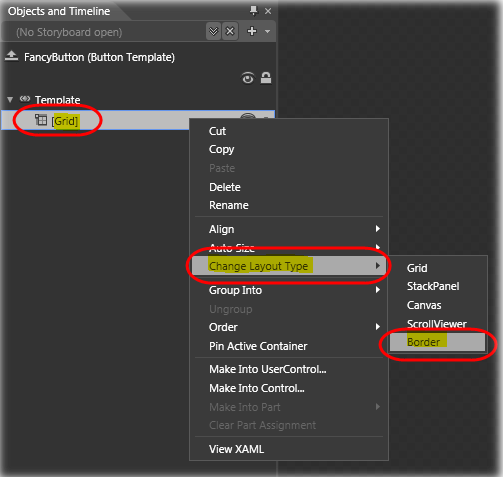The height and width of the screenshot is (477, 503).
Task: Click the Grid layout icon next to [Grid]
Action: (x=41, y=120)
